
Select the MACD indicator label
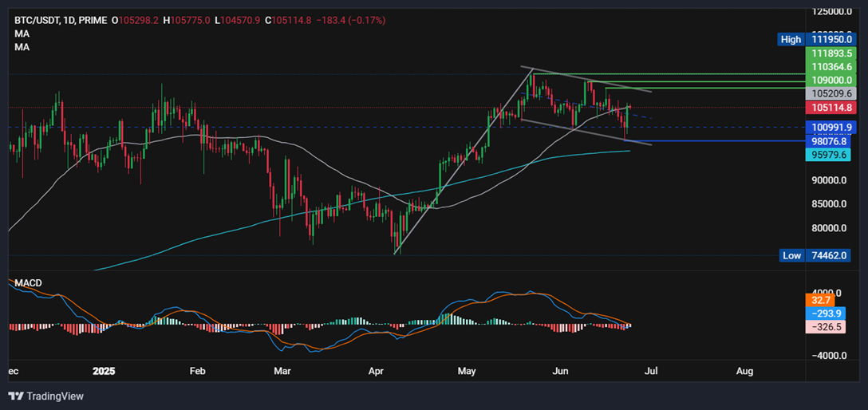28,282
